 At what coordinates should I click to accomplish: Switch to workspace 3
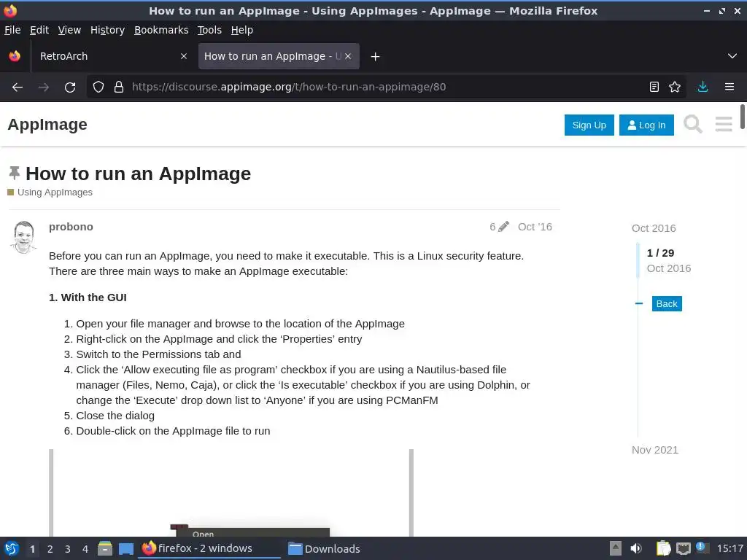pyautogui.click(x=68, y=549)
